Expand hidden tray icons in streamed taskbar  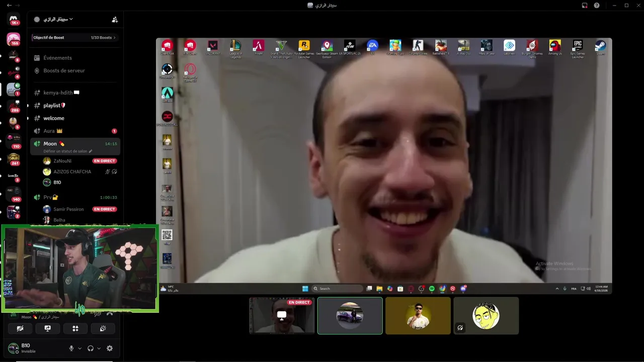557,289
